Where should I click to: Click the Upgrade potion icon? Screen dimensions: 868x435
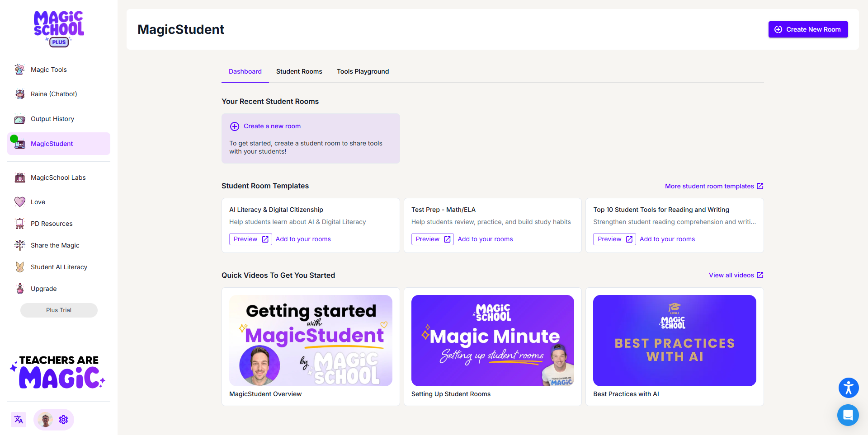19,289
